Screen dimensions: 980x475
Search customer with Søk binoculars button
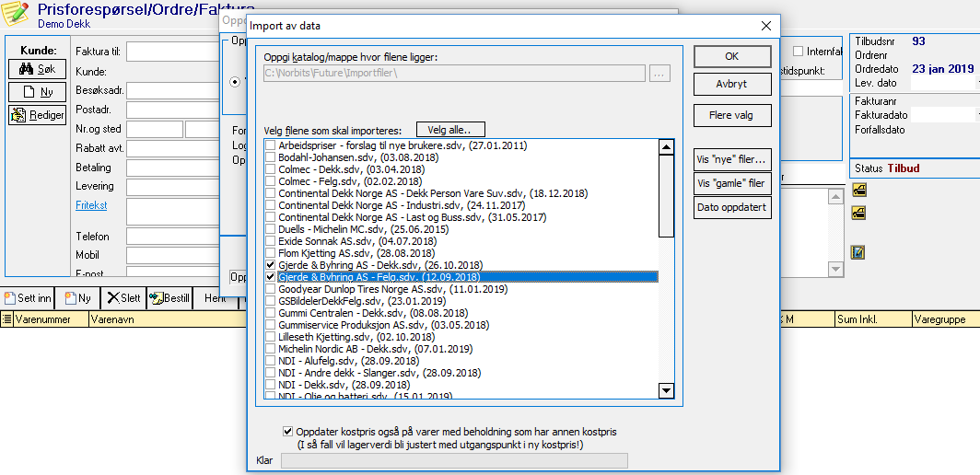point(37,69)
